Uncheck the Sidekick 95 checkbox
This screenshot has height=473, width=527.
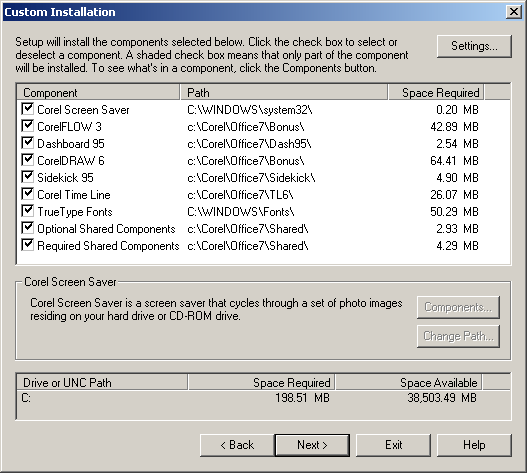(x=27, y=177)
